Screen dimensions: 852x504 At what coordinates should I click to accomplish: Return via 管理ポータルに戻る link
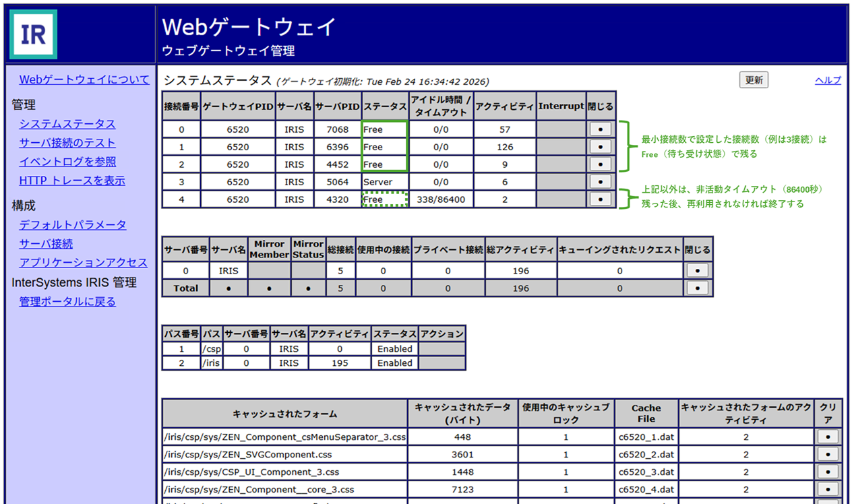(67, 302)
